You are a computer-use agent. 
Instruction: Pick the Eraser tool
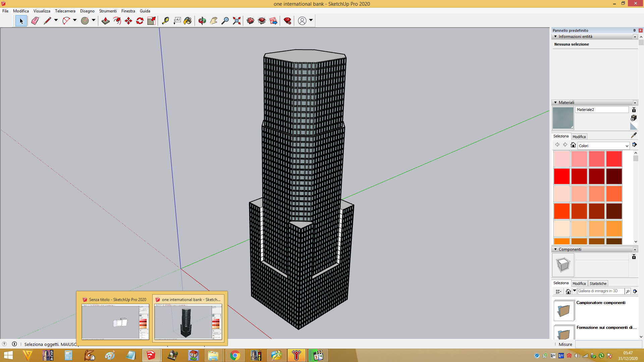coord(35,21)
